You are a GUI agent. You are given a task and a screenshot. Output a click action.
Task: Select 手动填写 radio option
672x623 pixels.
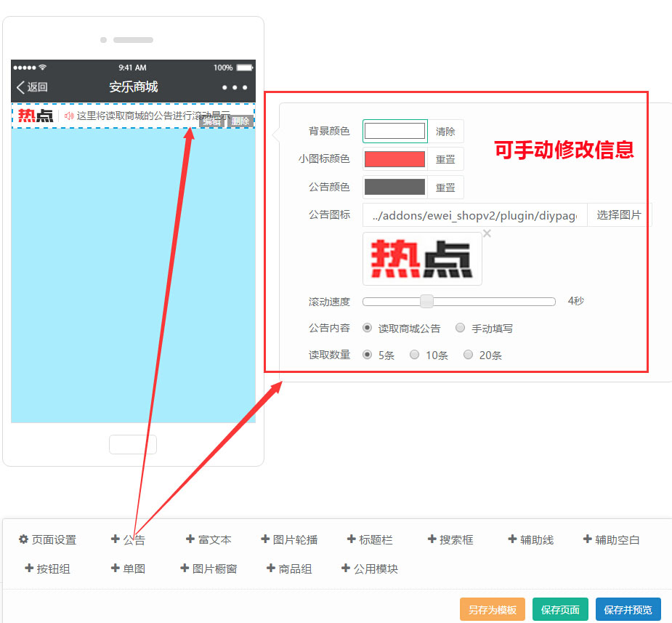460,328
